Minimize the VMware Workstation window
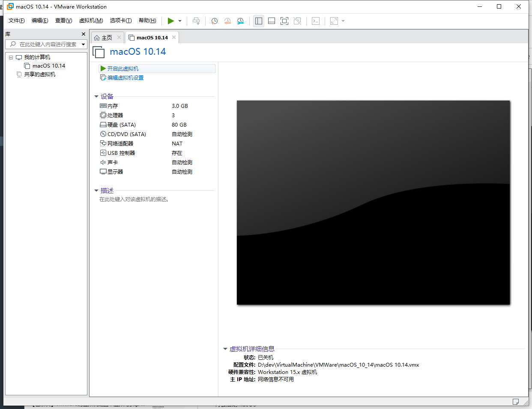 click(480, 6)
